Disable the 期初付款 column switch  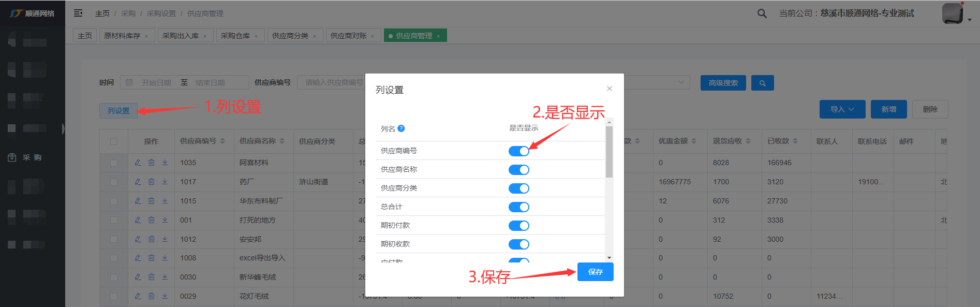[518, 226]
